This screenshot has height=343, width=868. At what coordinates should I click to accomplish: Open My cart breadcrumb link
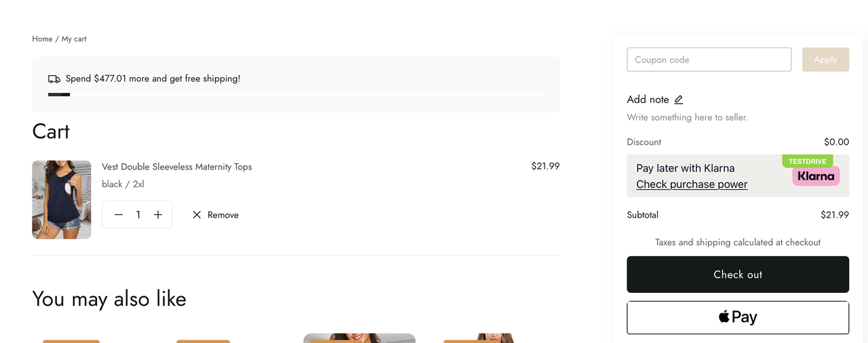point(74,39)
